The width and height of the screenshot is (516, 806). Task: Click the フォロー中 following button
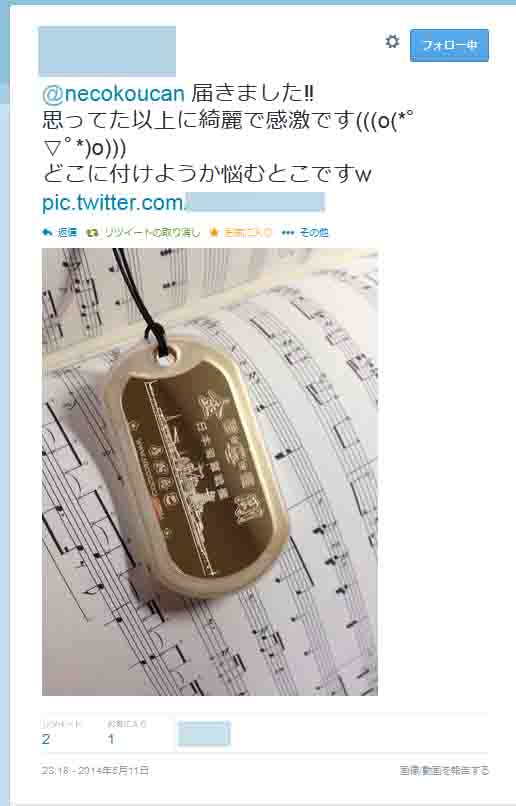[449, 45]
